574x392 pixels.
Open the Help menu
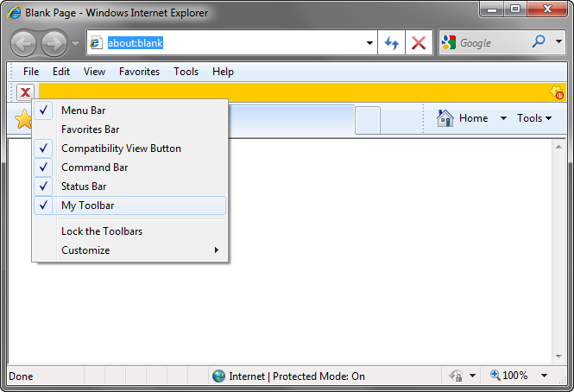223,72
